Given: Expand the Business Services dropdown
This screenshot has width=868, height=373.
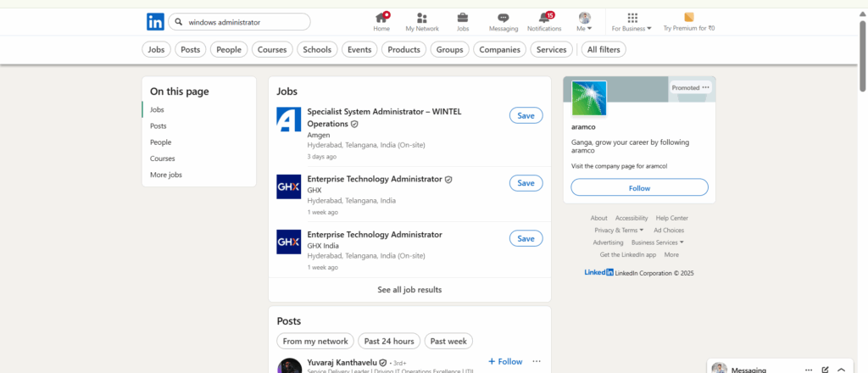Looking at the screenshot, I should tap(658, 242).
